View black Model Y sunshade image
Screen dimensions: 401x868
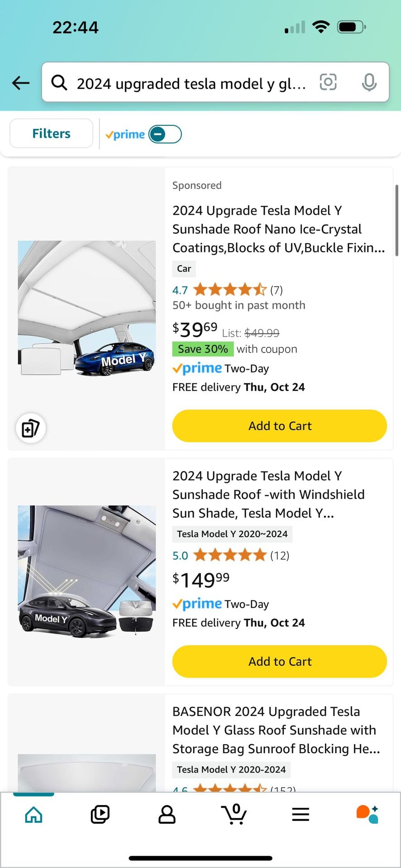(86, 571)
